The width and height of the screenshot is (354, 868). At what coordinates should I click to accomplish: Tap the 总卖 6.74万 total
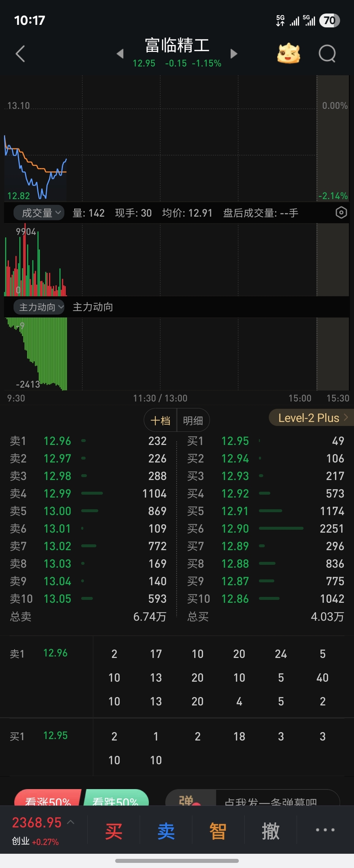88,617
